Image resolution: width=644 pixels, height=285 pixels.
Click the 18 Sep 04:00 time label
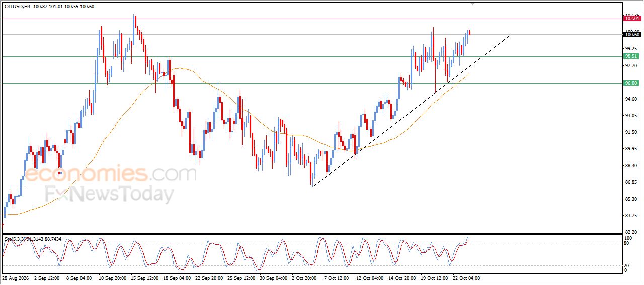coord(177,278)
